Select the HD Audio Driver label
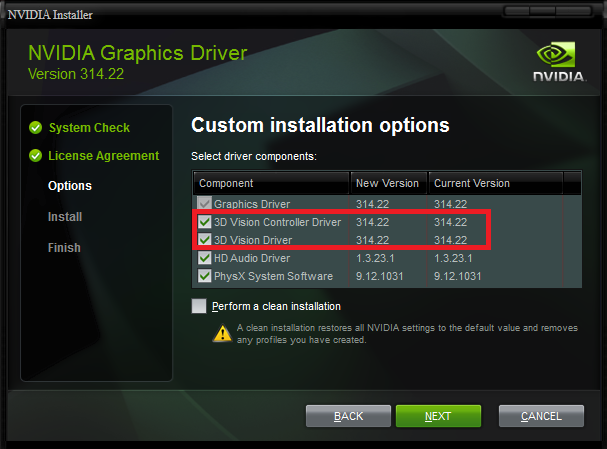Screen dimensions: 607x449 252,258
